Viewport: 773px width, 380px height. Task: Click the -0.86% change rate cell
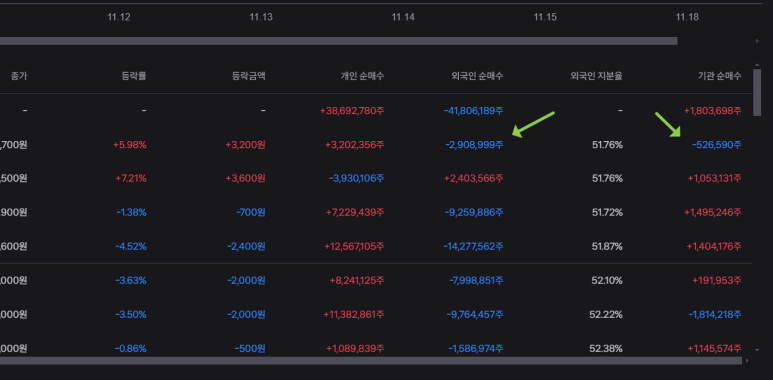[131, 348]
